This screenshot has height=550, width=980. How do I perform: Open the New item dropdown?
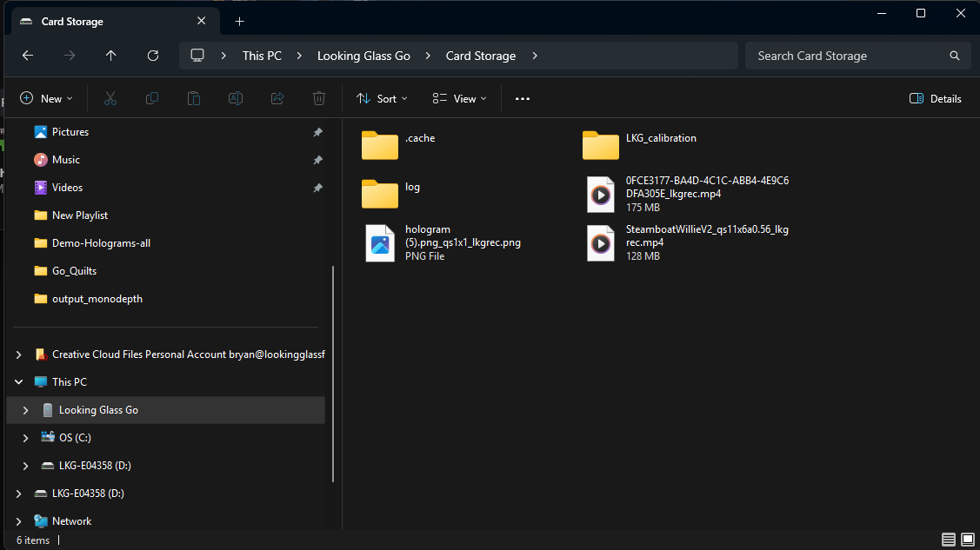[46, 98]
